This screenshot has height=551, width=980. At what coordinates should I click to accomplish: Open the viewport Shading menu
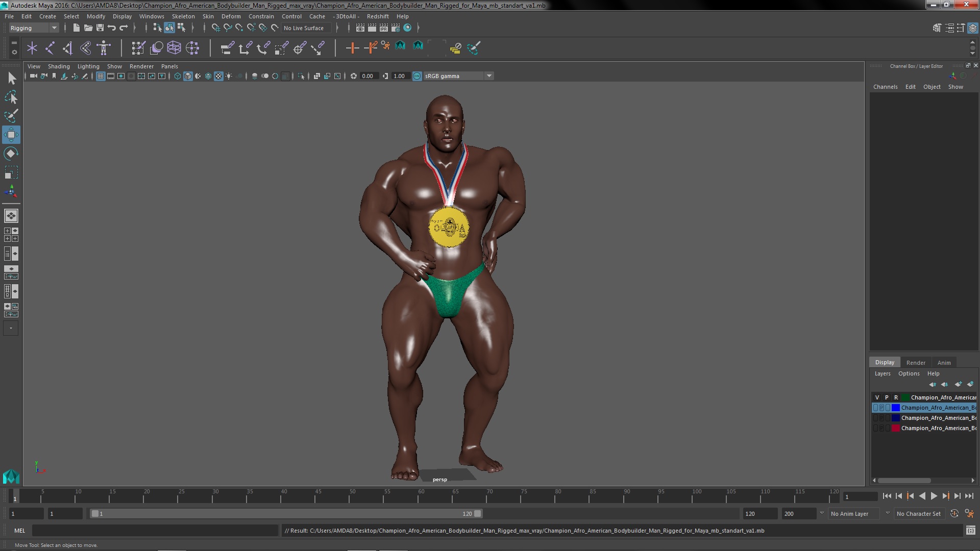59,66
